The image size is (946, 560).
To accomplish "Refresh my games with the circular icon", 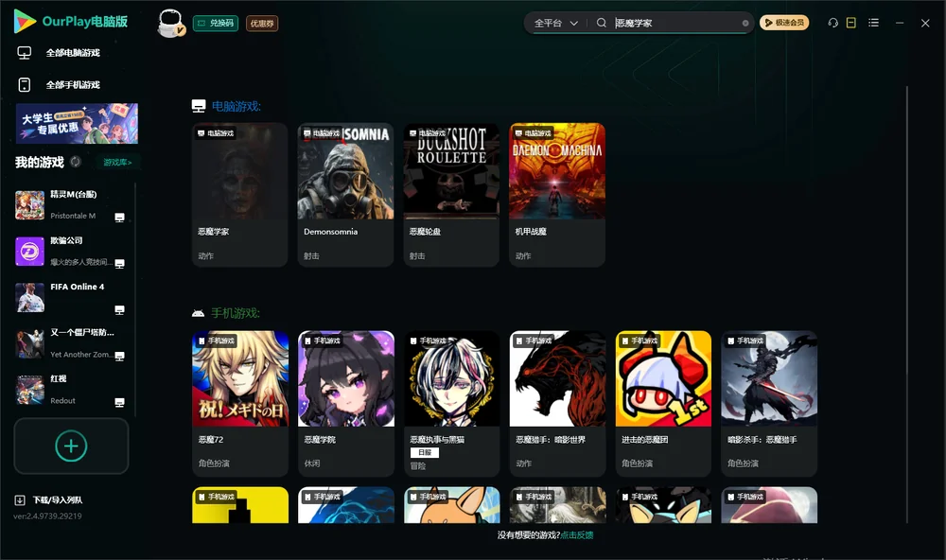I will click(76, 162).
